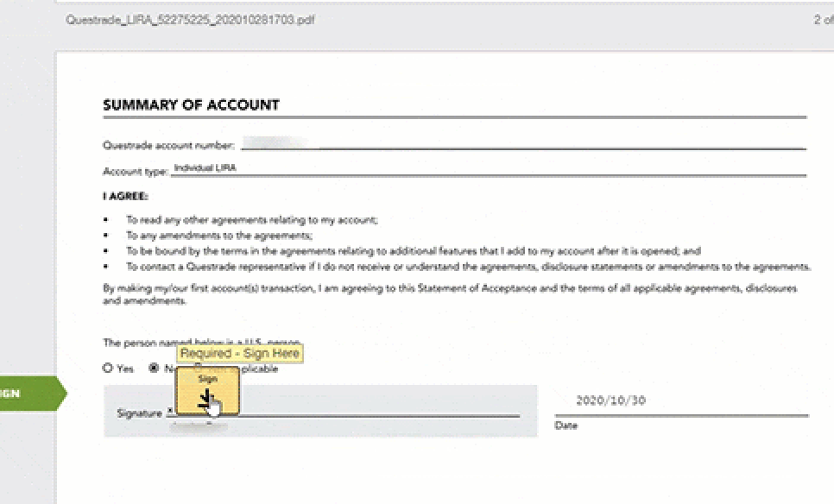Image resolution: width=834 pixels, height=504 pixels.
Task: Click the green SIGN flag on left edge
Action: pyautogui.click(x=26, y=394)
